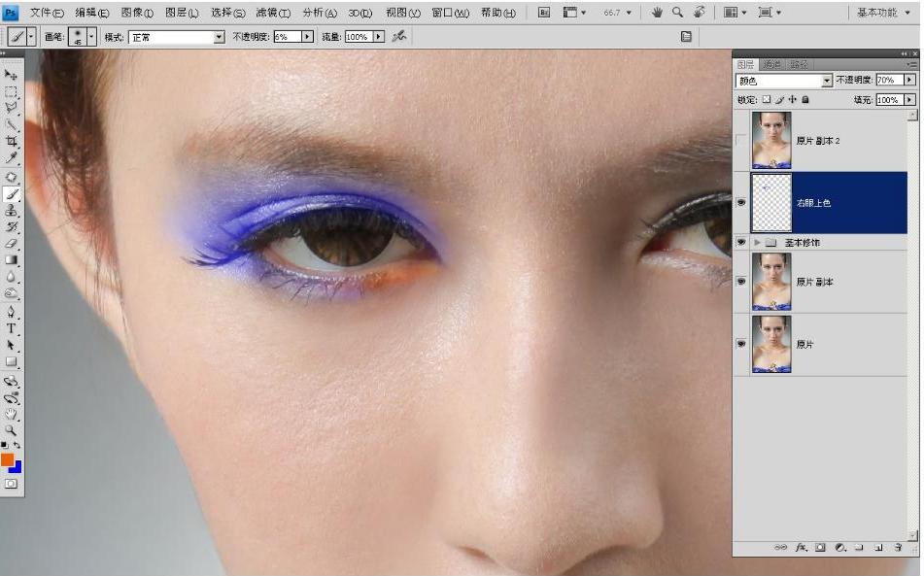
Task: Select the Polygonal Lasso tool
Action: (11, 108)
